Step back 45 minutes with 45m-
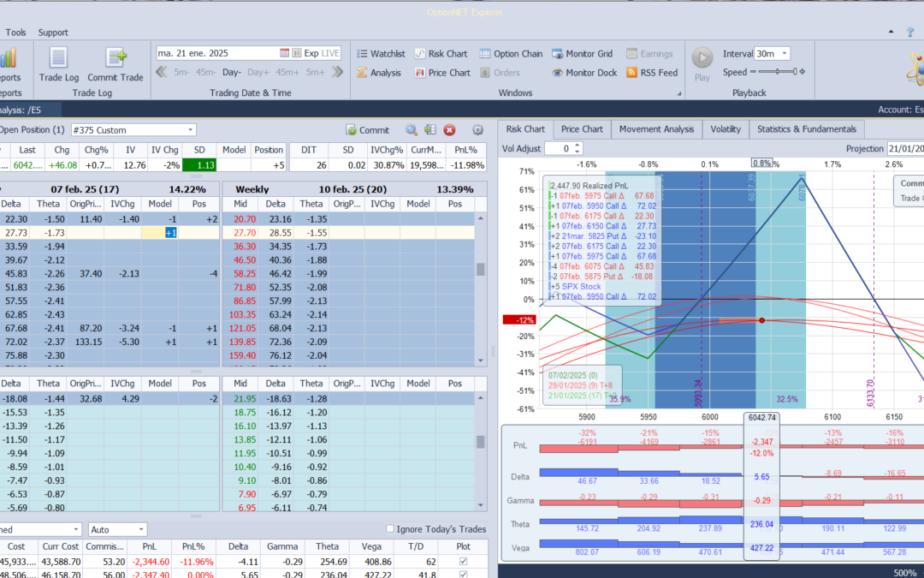The width and height of the screenshot is (924, 578). pyautogui.click(x=205, y=72)
